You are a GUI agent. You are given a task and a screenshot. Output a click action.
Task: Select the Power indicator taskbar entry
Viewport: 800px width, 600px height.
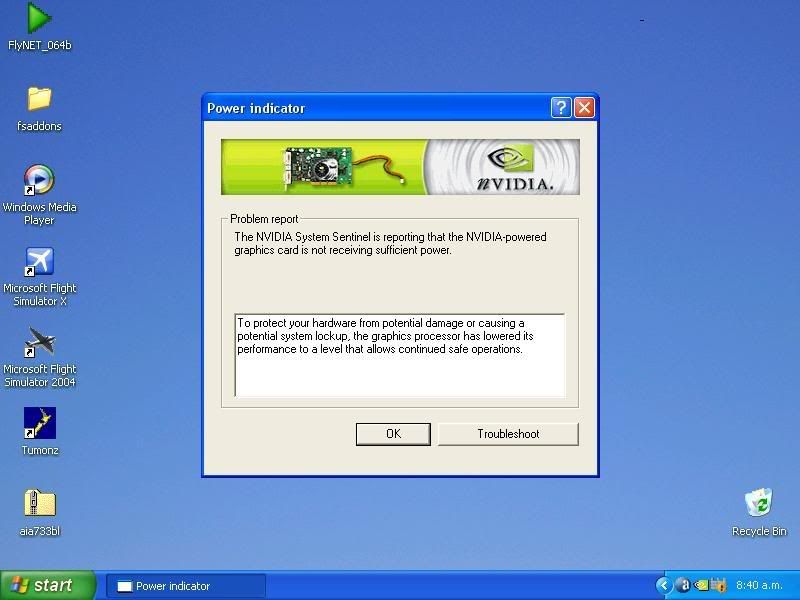pos(185,584)
